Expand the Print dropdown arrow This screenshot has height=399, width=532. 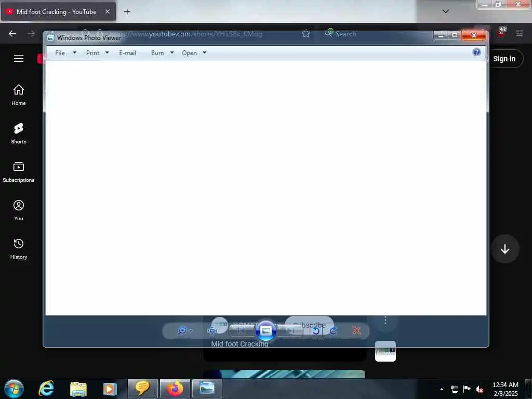click(x=107, y=52)
